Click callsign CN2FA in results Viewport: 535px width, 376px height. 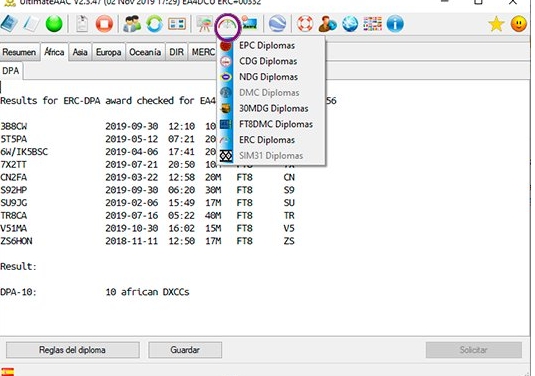click(14, 177)
